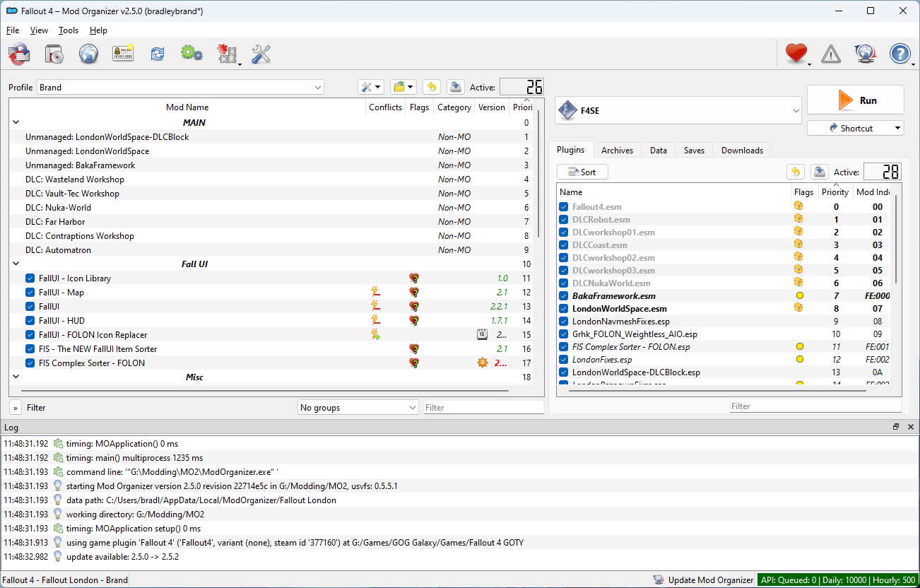Collapse the MAIN separator

click(x=16, y=123)
